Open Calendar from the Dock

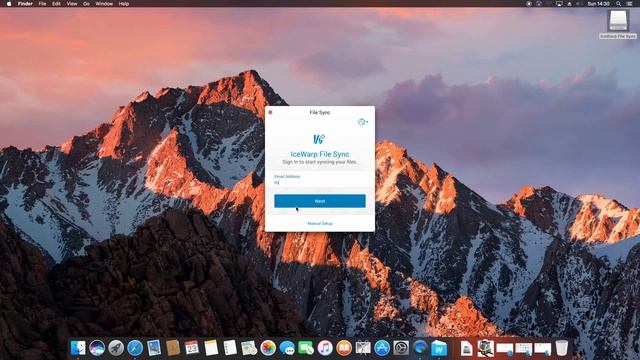click(x=192, y=348)
